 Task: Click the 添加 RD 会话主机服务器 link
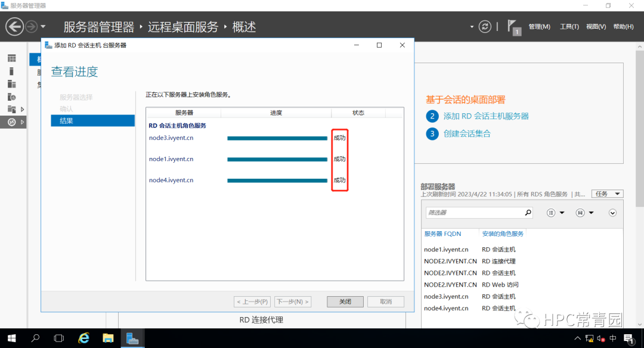tap(486, 116)
